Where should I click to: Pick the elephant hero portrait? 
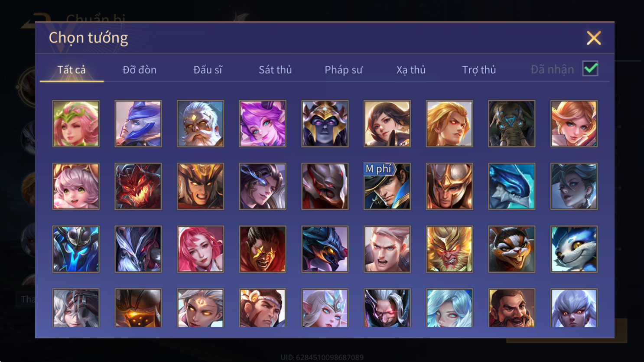pos(511,124)
